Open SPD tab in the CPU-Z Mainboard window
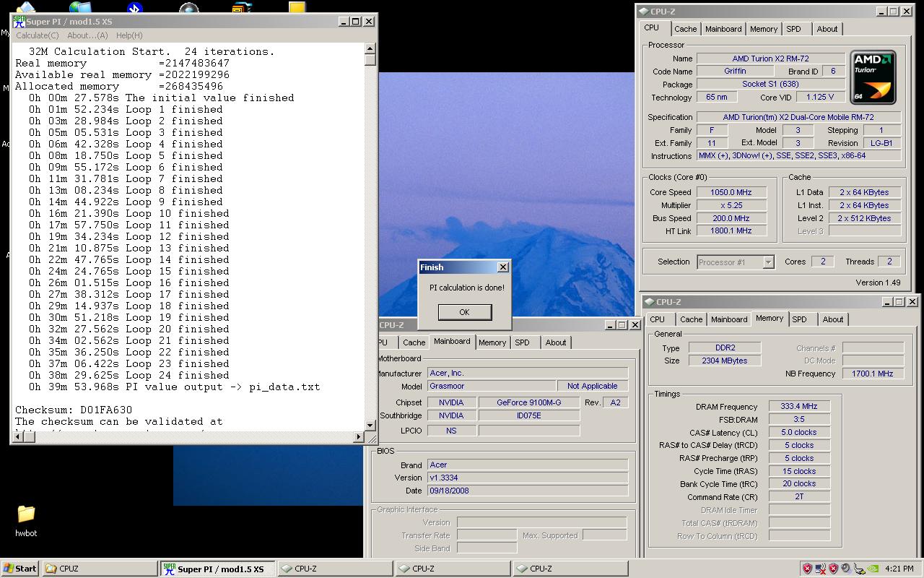This screenshot has height=578, width=924. tap(523, 342)
